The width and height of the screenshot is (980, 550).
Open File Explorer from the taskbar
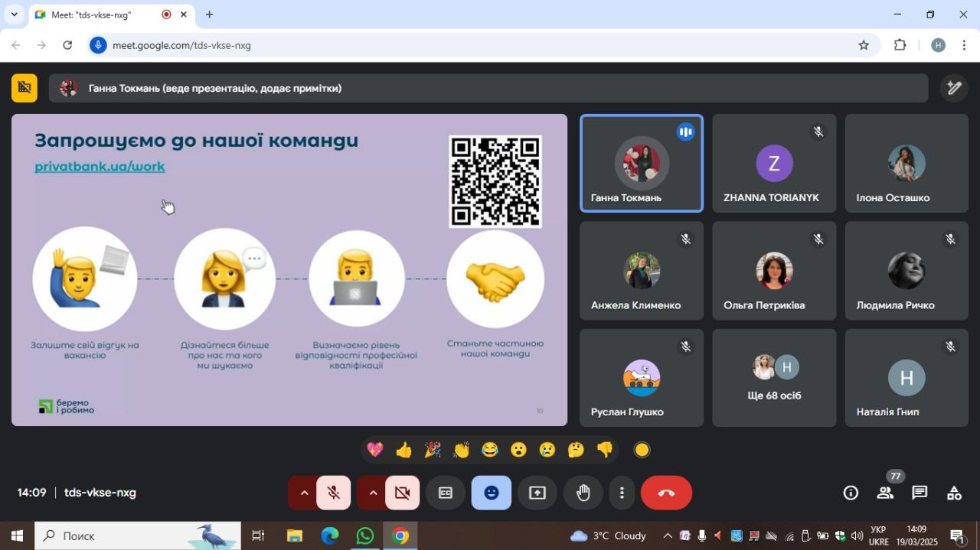point(295,535)
